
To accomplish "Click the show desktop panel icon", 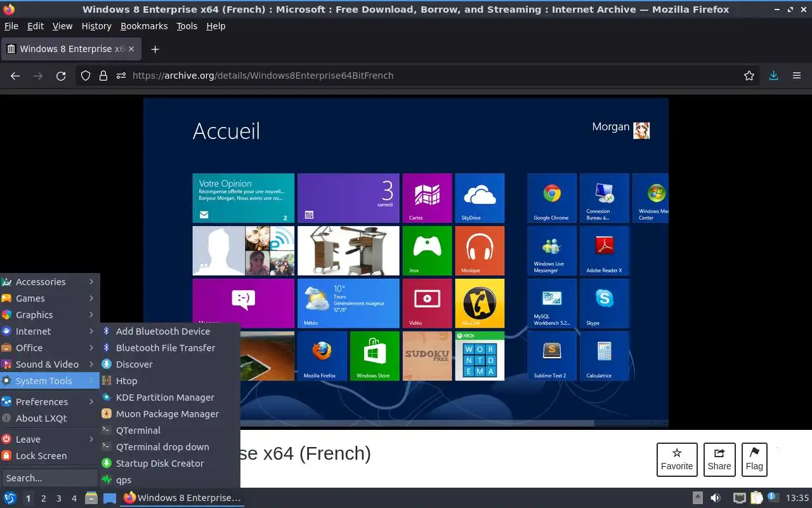I will [110, 498].
